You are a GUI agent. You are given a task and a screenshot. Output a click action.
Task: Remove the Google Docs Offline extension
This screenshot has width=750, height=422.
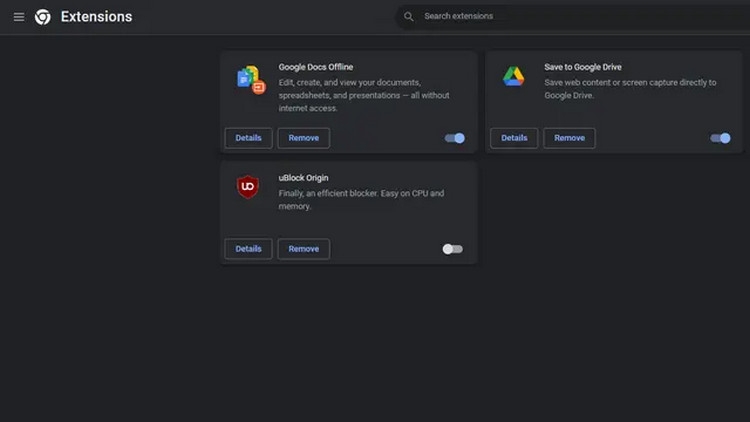click(304, 138)
